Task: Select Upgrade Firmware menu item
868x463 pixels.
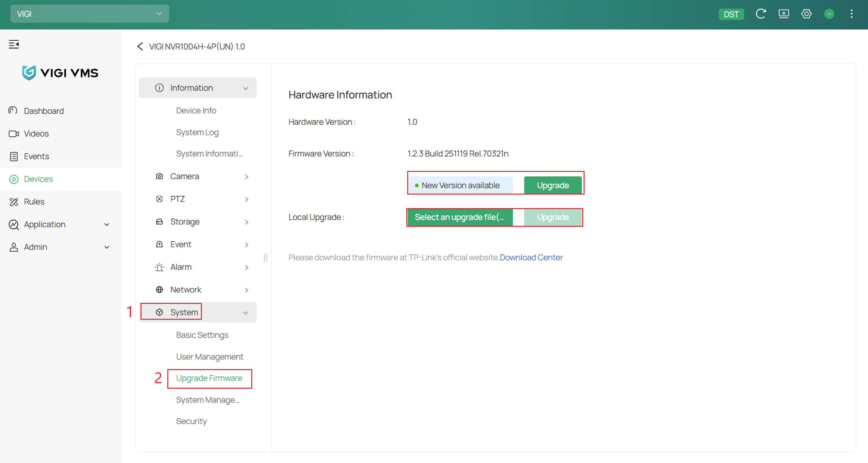Action: [209, 379]
